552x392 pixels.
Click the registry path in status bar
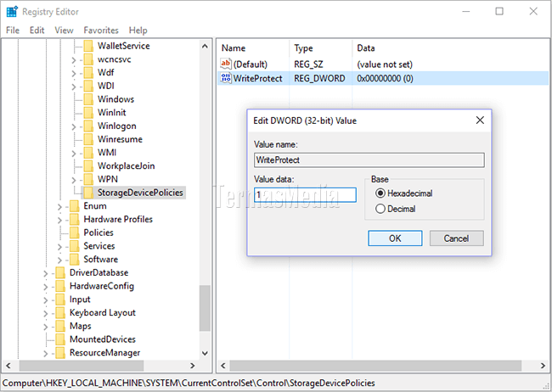[x=189, y=383]
